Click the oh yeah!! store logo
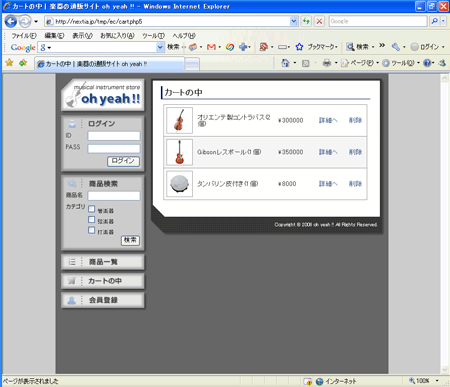The image size is (450, 387). point(103,95)
